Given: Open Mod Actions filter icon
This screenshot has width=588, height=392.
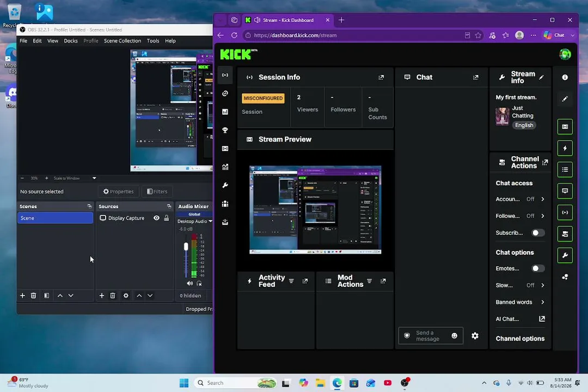Looking at the screenshot, I should click(x=369, y=281).
